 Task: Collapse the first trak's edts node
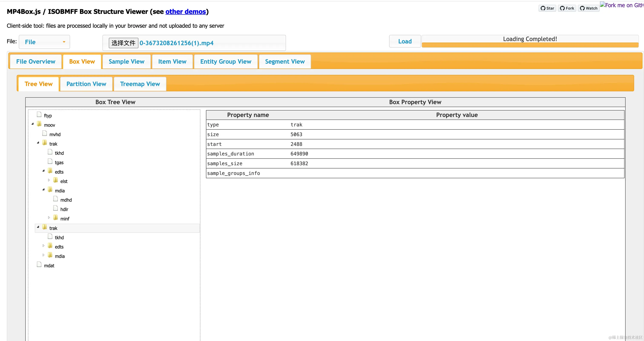pyautogui.click(x=44, y=171)
